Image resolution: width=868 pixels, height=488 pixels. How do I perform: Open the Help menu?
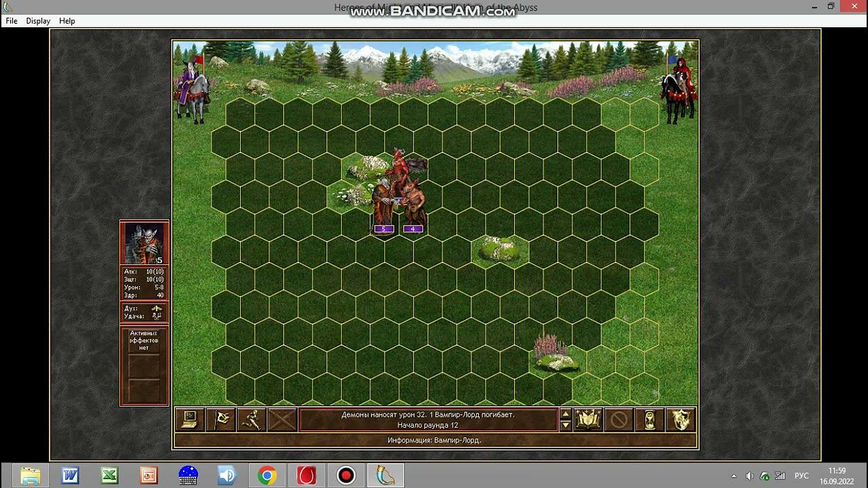coord(67,21)
